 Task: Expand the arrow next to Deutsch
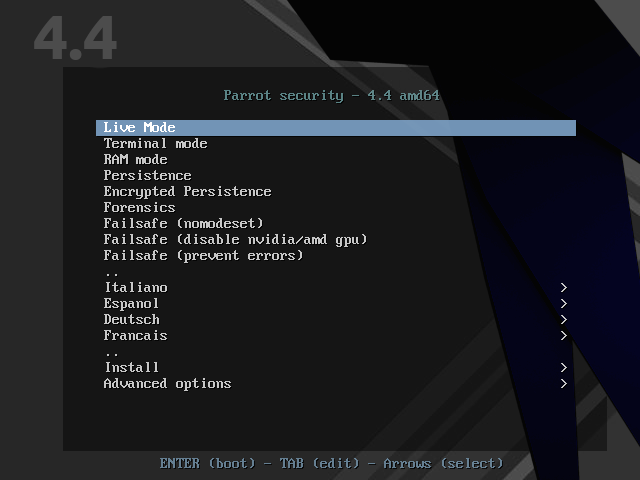(x=564, y=320)
